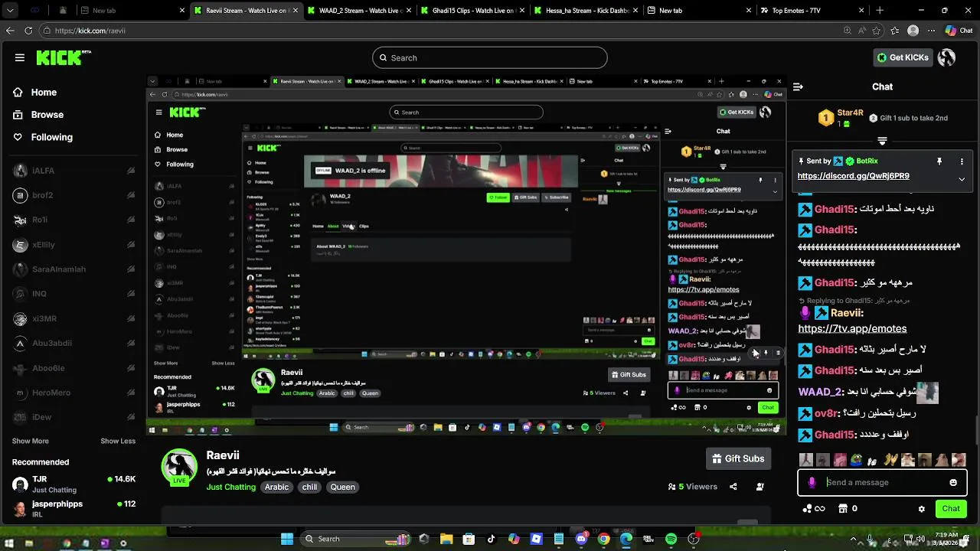Reload the page with refresh icon
Viewport: 980px width, 551px height.
click(x=28, y=31)
